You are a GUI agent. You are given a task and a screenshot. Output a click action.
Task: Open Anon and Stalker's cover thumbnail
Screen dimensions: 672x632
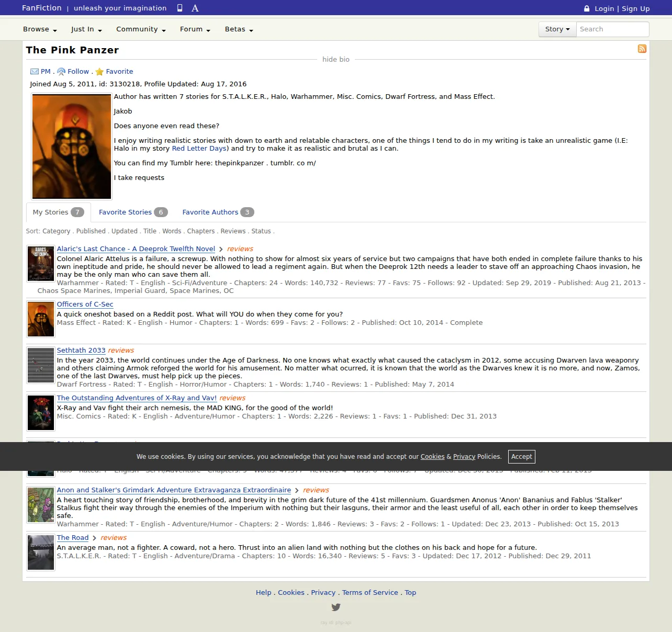tap(41, 505)
